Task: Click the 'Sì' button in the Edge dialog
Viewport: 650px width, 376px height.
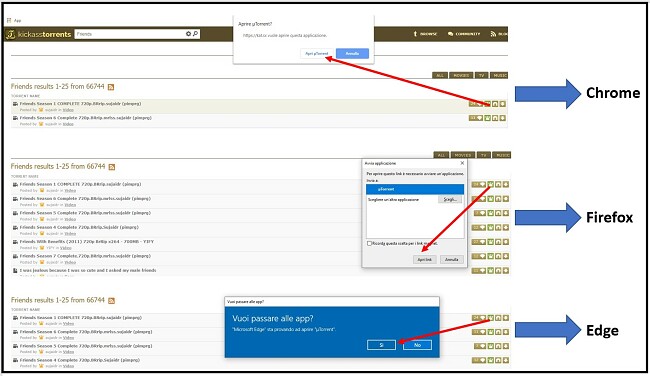Action: 381,345
